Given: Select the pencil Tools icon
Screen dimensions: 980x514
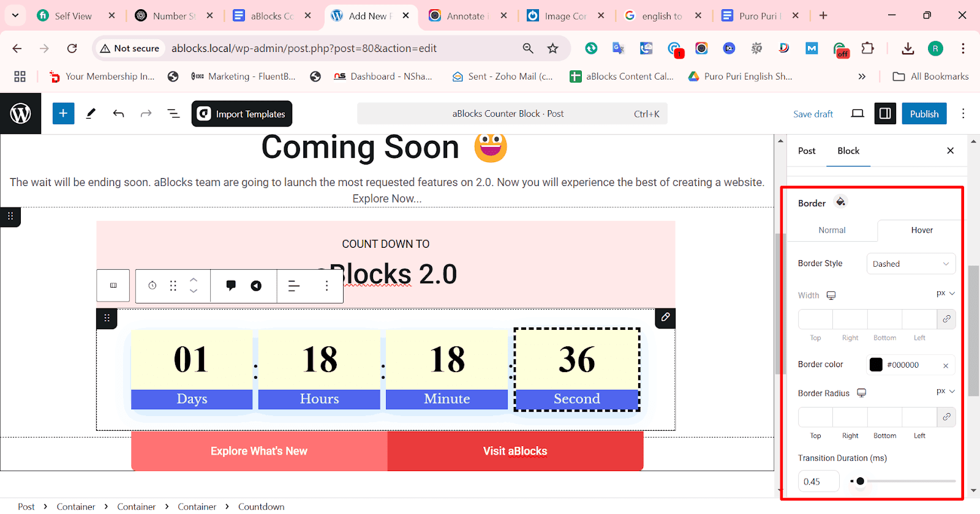Looking at the screenshot, I should click(91, 113).
